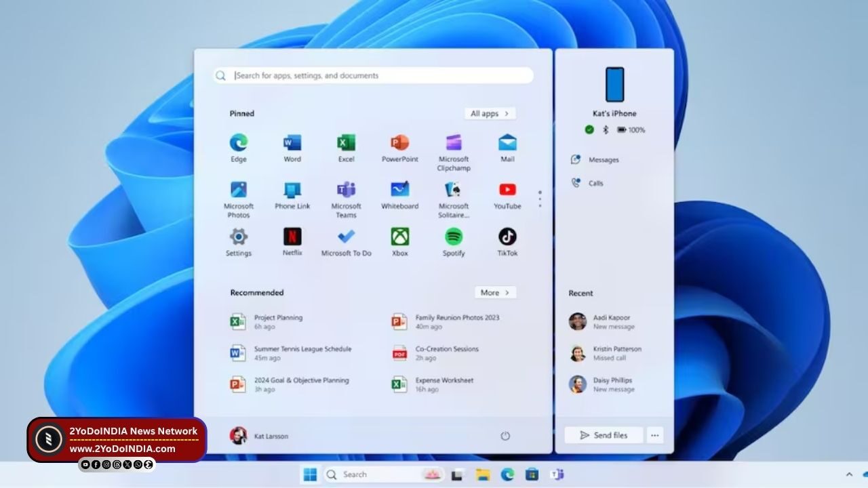Viewport: 868px width, 488px height.
Task: Show hidden system tray icons chevron
Action: (x=849, y=474)
